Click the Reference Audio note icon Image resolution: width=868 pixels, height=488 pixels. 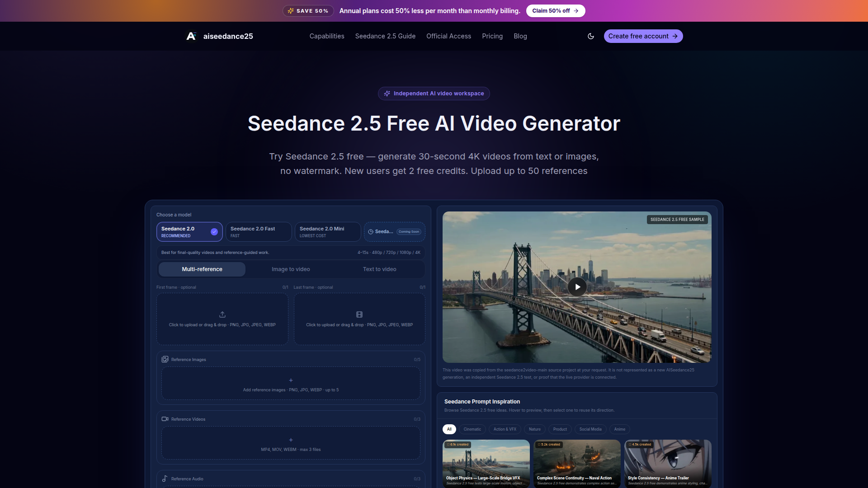point(165,479)
